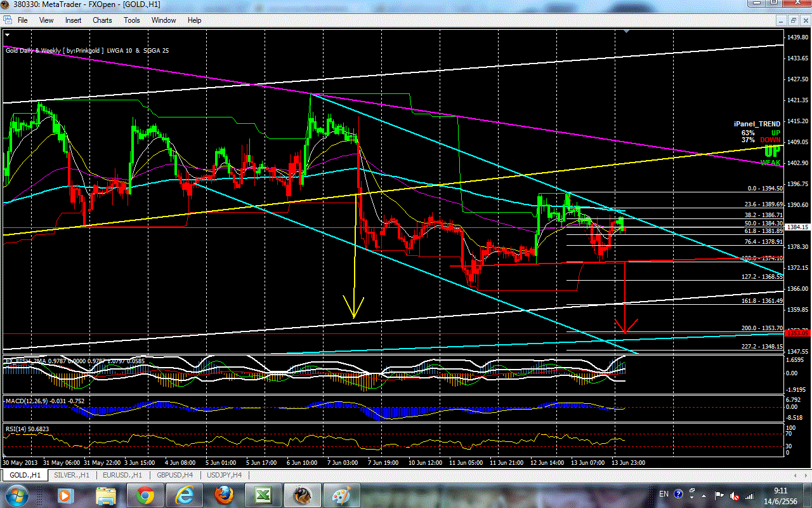
Task: Click the EN language indicator
Action: tap(664, 494)
